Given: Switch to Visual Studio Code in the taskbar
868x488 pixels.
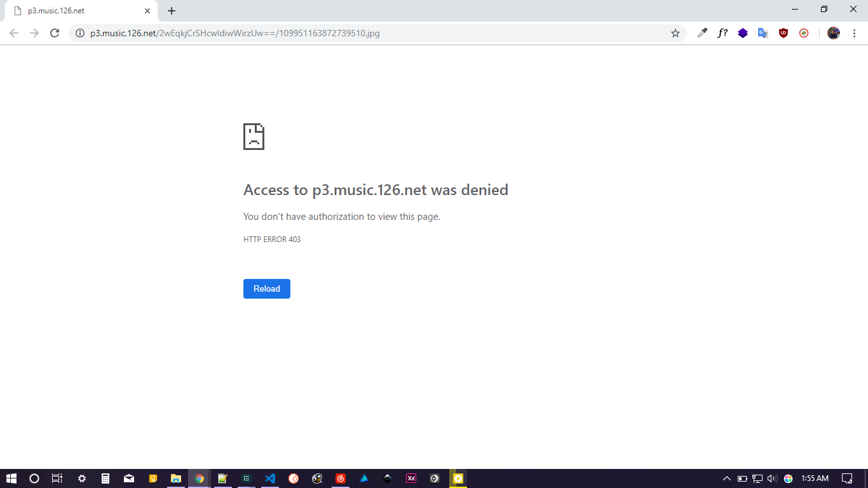Looking at the screenshot, I should point(270,478).
